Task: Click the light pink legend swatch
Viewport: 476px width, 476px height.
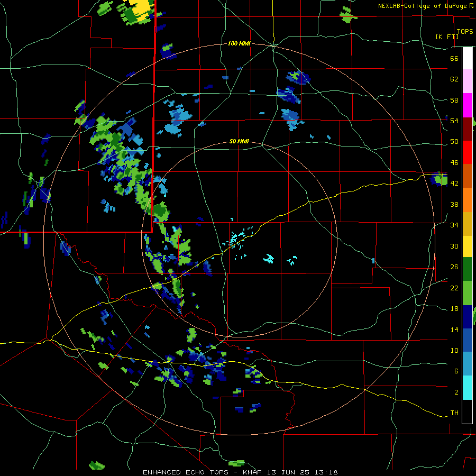Action: [467, 81]
